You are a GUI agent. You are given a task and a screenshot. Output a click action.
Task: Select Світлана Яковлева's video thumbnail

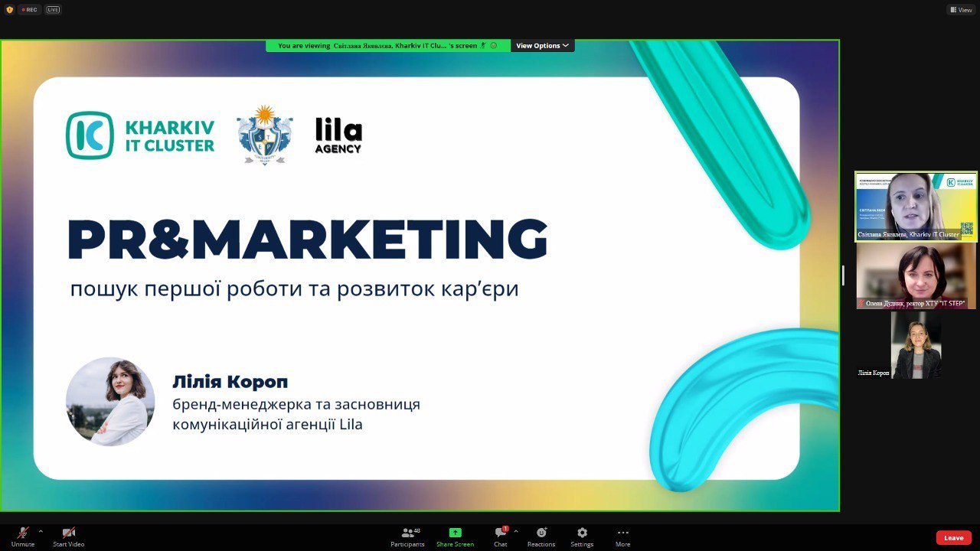click(x=916, y=207)
